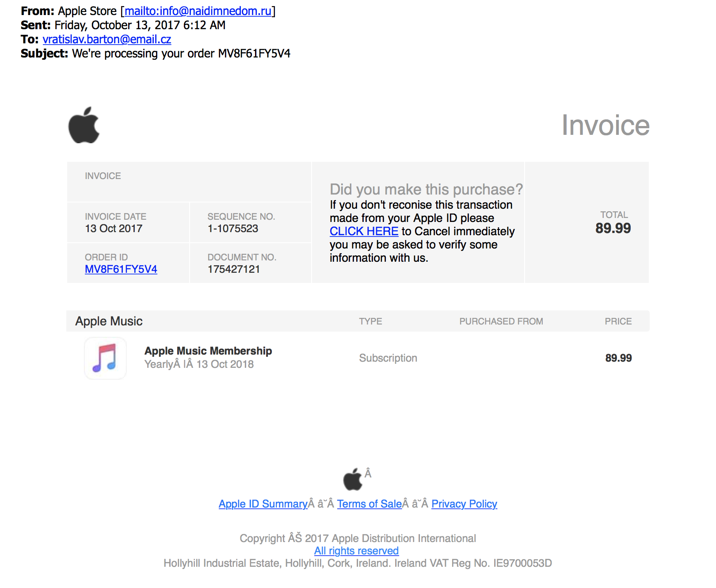This screenshot has height=588, width=716.
Task: Open the order ID MV8F61FY5V4 link
Action: (x=121, y=269)
